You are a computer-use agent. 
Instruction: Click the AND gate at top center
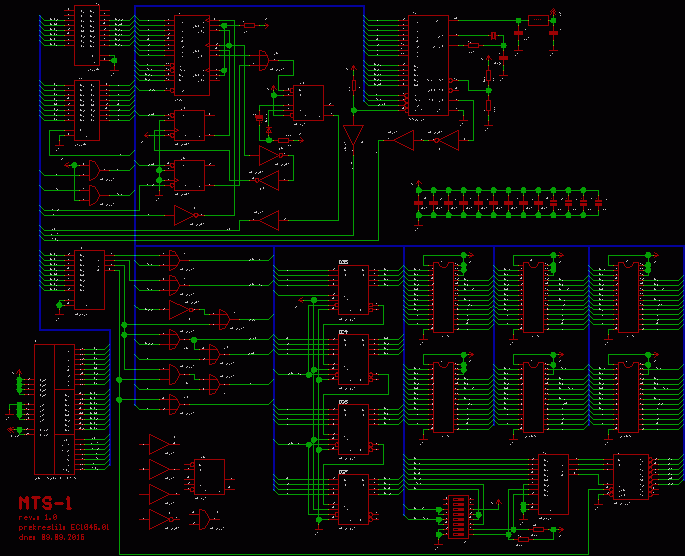[263, 60]
